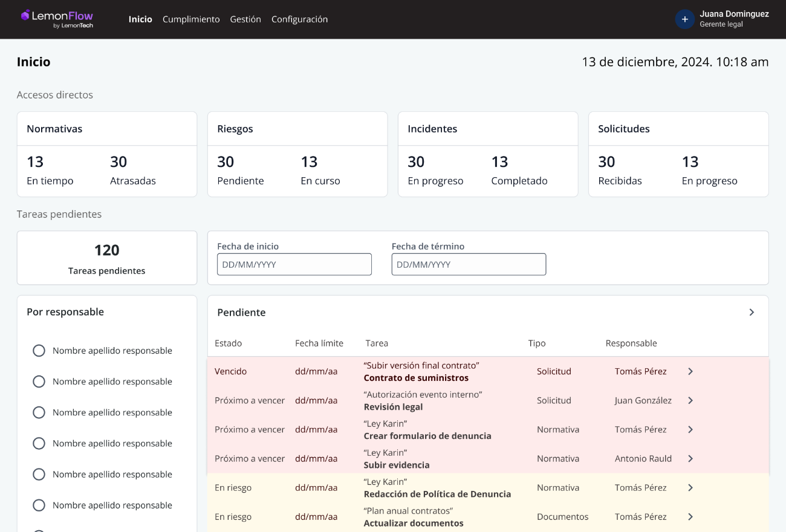Select the sixth responsable radio button
Viewport: 786px width, 532px height.
(x=39, y=505)
